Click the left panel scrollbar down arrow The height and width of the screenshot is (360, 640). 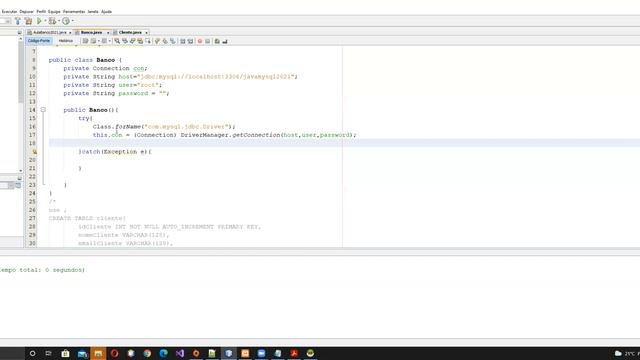(x=20, y=171)
